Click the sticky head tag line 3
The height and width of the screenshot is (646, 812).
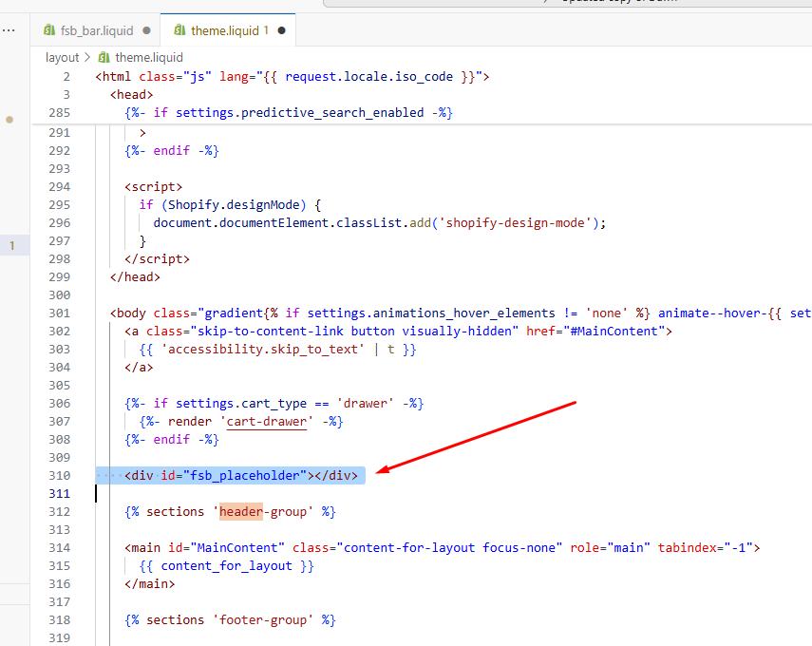(x=132, y=95)
